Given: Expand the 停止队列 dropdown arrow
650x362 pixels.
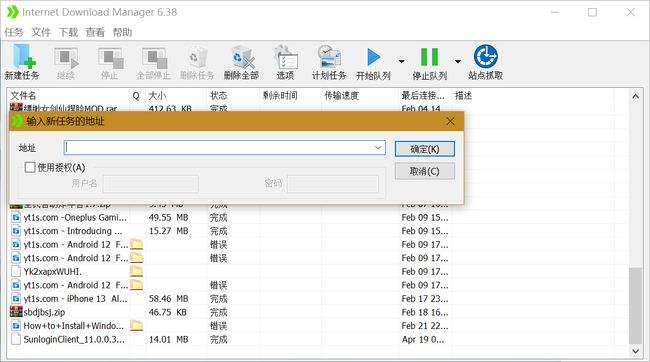Looking at the screenshot, I should (x=458, y=61).
